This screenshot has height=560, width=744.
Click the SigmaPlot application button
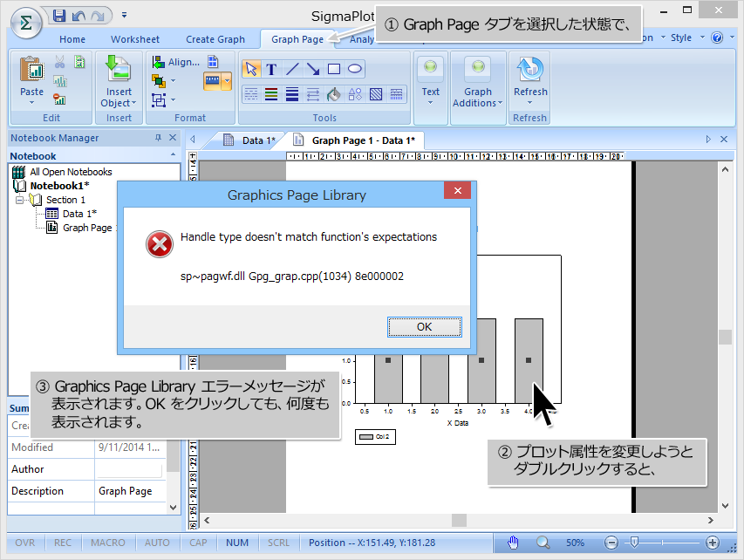26,23
